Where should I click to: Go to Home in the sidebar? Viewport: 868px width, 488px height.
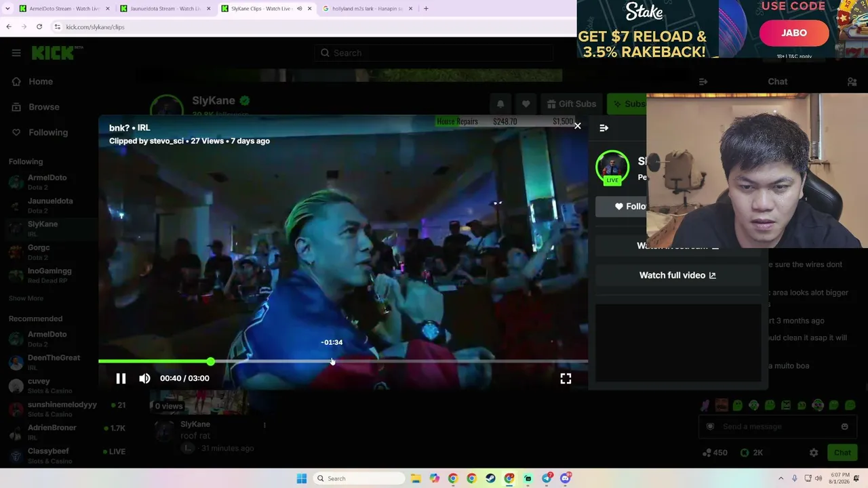tap(41, 81)
